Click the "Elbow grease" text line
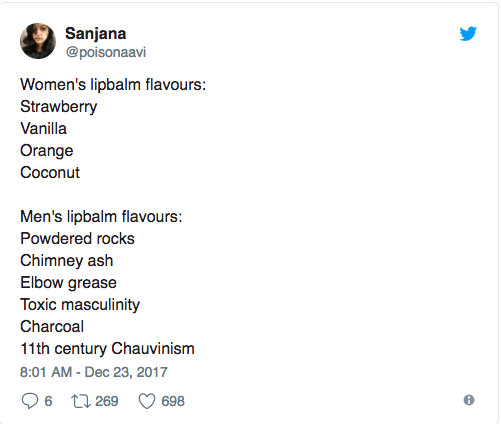This screenshot has width=501, height=424. (x=68, y=283)
